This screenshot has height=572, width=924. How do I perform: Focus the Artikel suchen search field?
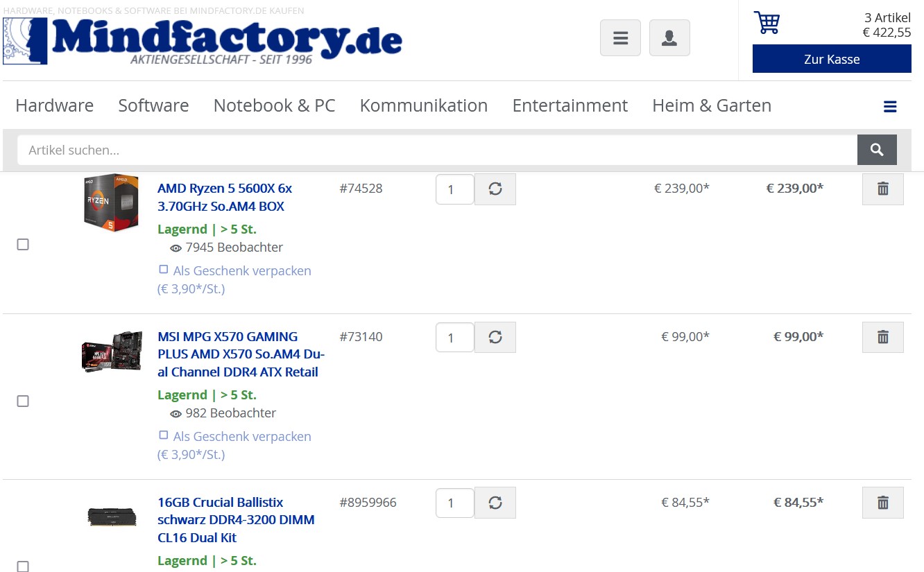click(437, 150)
